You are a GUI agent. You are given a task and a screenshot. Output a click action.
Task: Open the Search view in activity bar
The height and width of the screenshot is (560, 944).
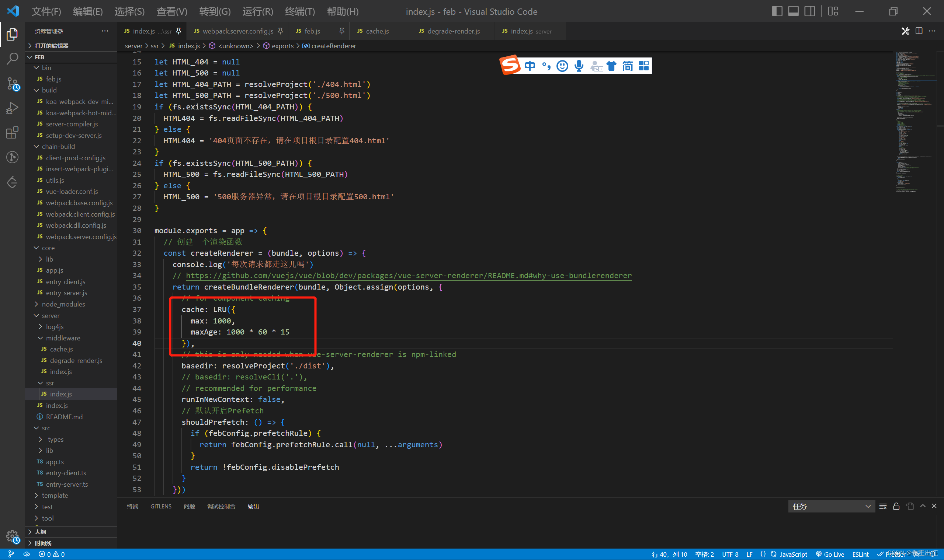tap(12, 59)
